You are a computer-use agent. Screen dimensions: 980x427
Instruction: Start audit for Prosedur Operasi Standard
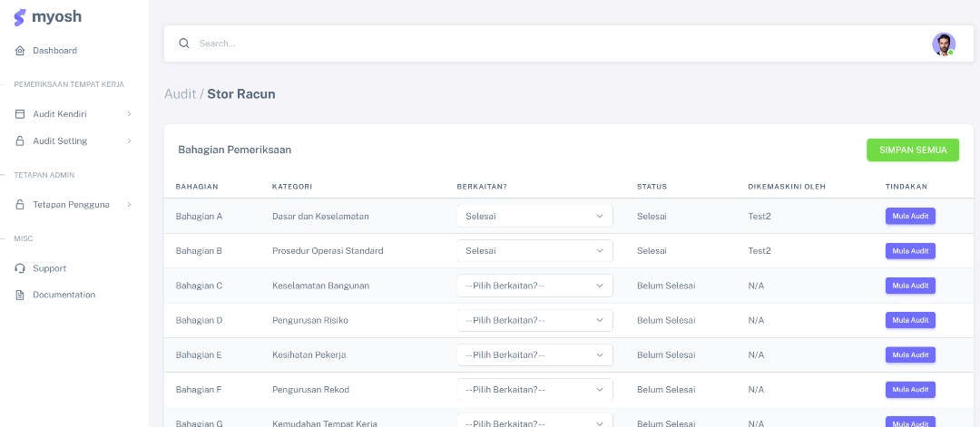(x=909, y=251)
